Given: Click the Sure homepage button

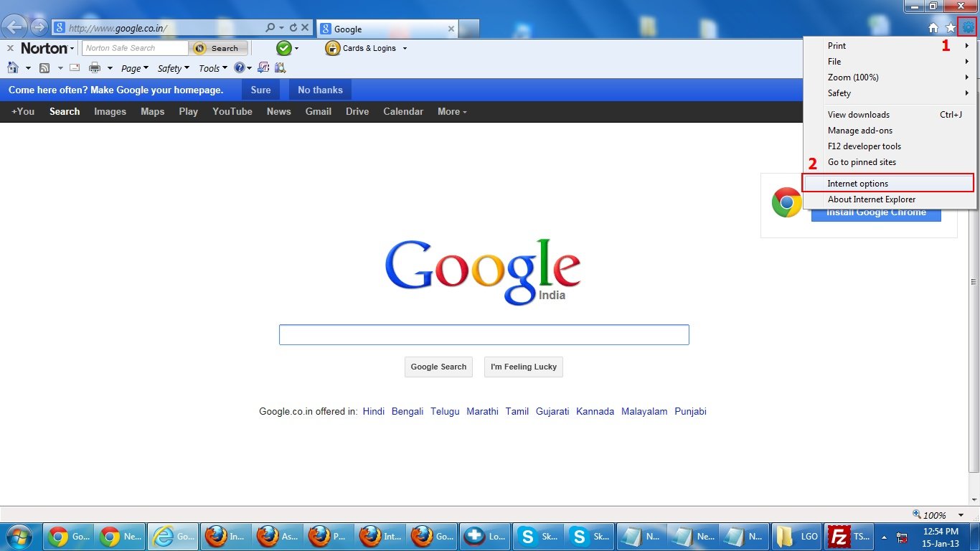Looking at the screenshot, I should [261, 90].
